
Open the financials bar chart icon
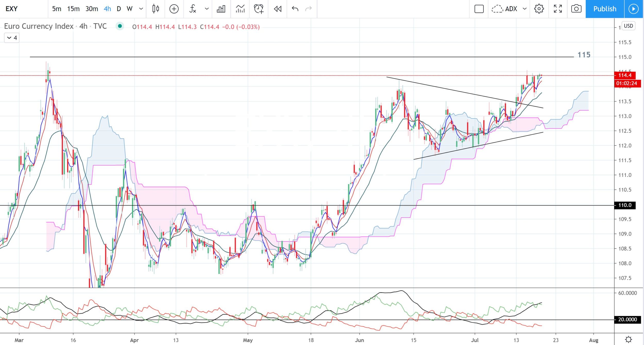tap(221, 9)
